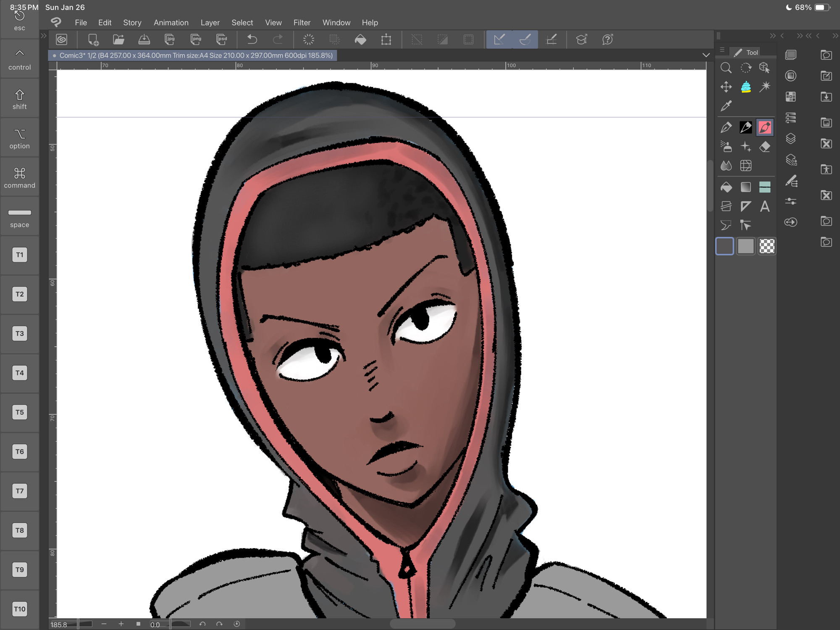Apply Fill command in the command bar

pyautogui.click(x=360, y=40)
